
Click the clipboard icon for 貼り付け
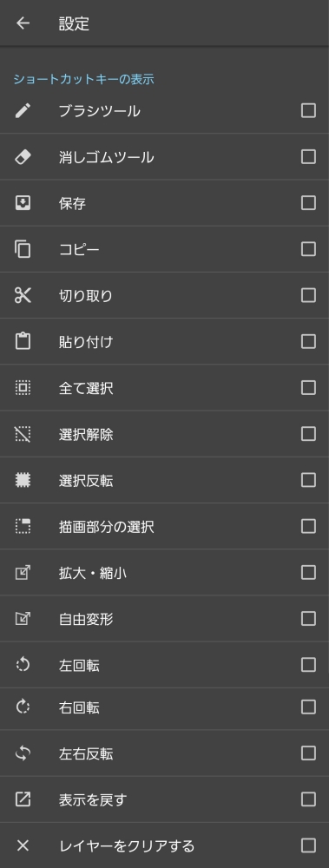coord(23,341)
